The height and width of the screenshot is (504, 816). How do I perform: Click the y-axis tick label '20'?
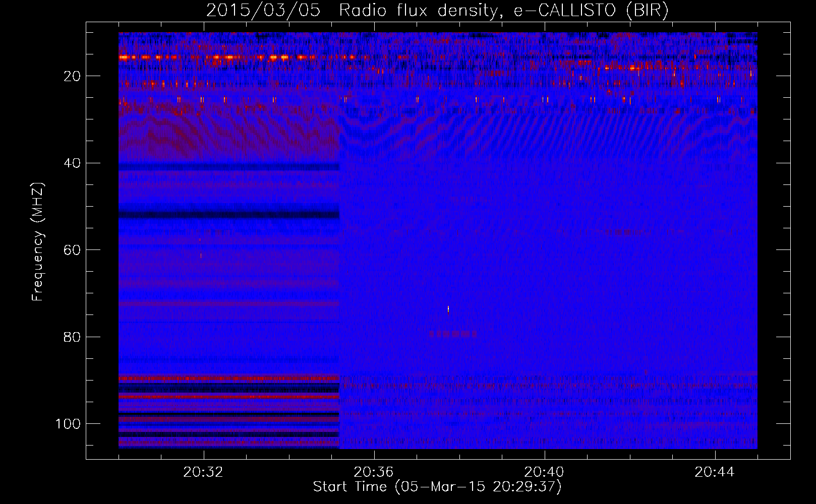(x=73, y=76)
